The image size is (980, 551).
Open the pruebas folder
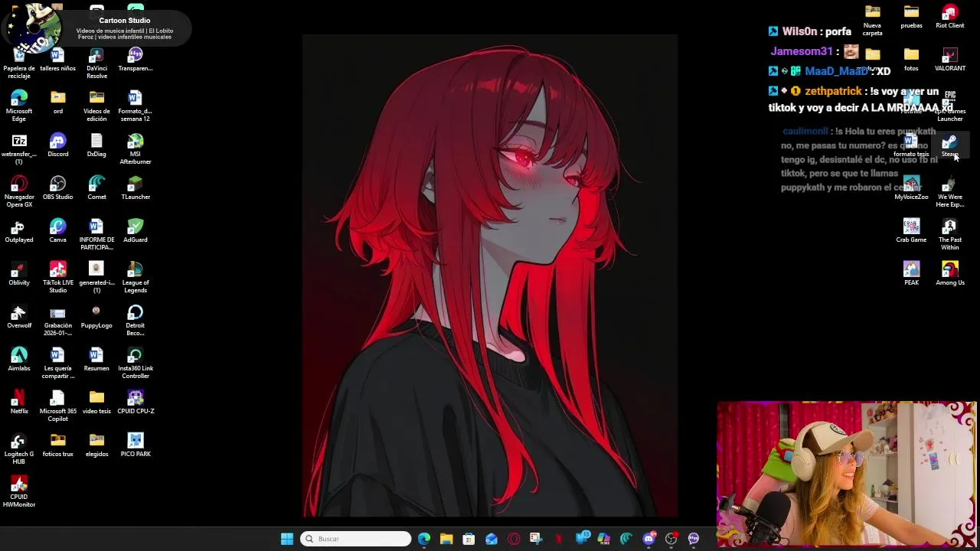coord(911,16)
